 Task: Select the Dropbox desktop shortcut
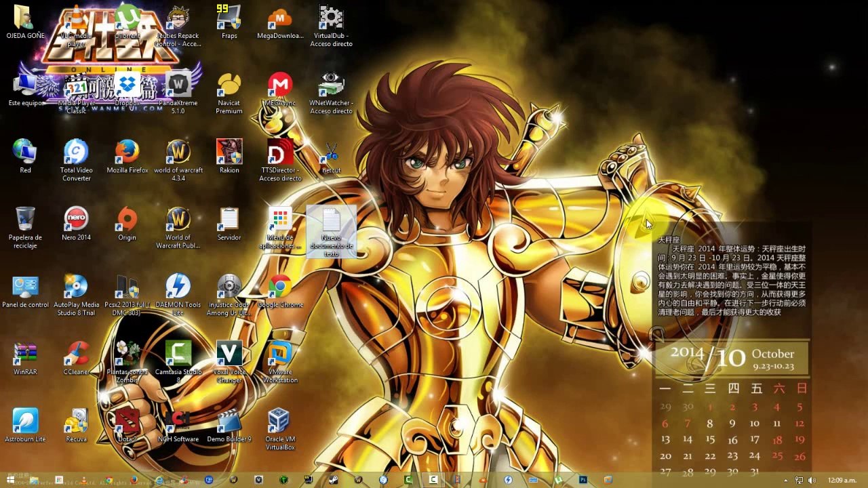point(127,89)
